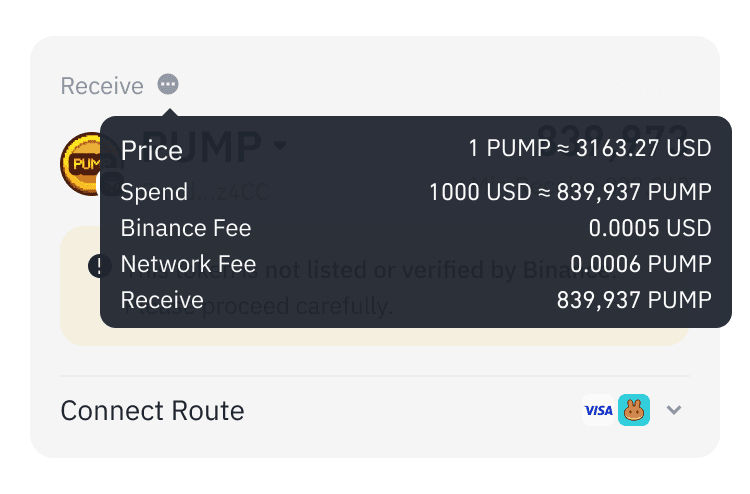The image size is (750, 494).
Task: Expand the Connect Route chevron
Action: (673, 410)
